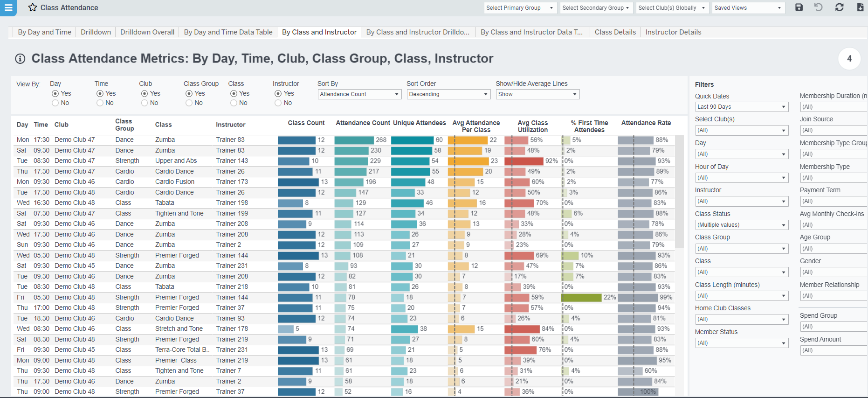Refresh the dashboard data

[x=839, y=7]
